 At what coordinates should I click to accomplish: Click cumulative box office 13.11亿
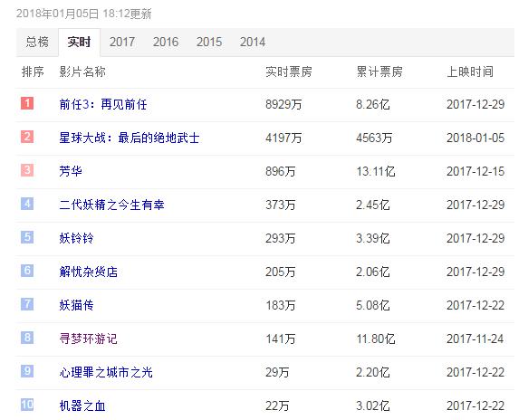click(376, 171)
